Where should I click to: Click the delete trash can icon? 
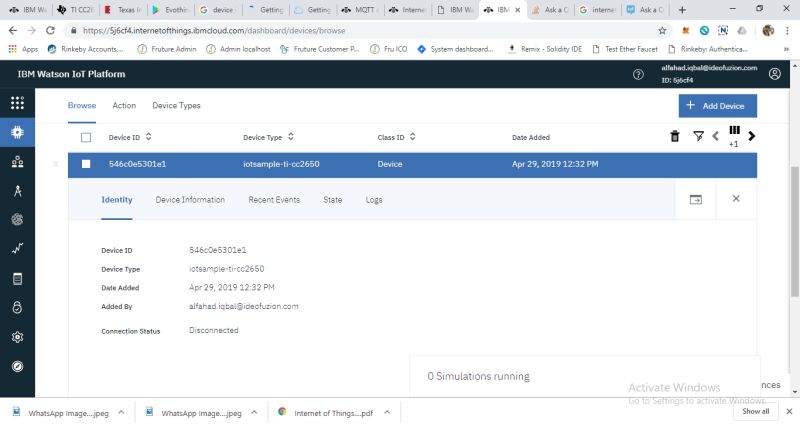674,136
